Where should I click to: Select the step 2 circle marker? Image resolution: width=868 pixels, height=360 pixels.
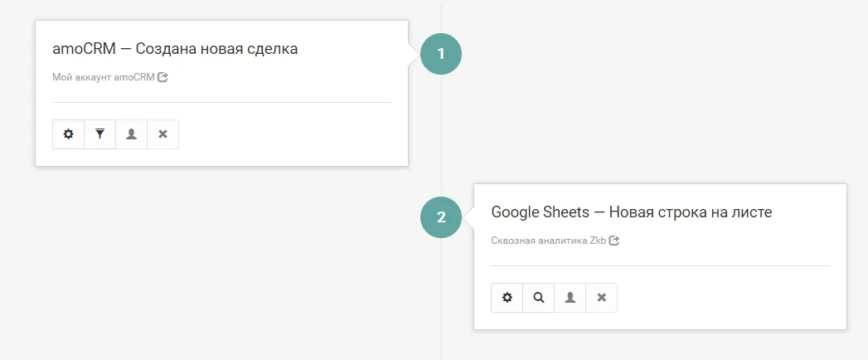point(441,217)
